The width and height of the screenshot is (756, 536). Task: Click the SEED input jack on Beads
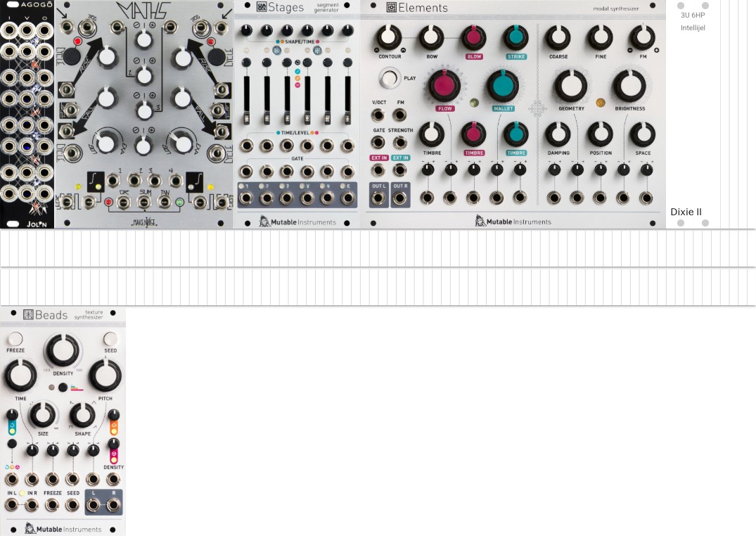pyautogui.click(x=72, y=505)
